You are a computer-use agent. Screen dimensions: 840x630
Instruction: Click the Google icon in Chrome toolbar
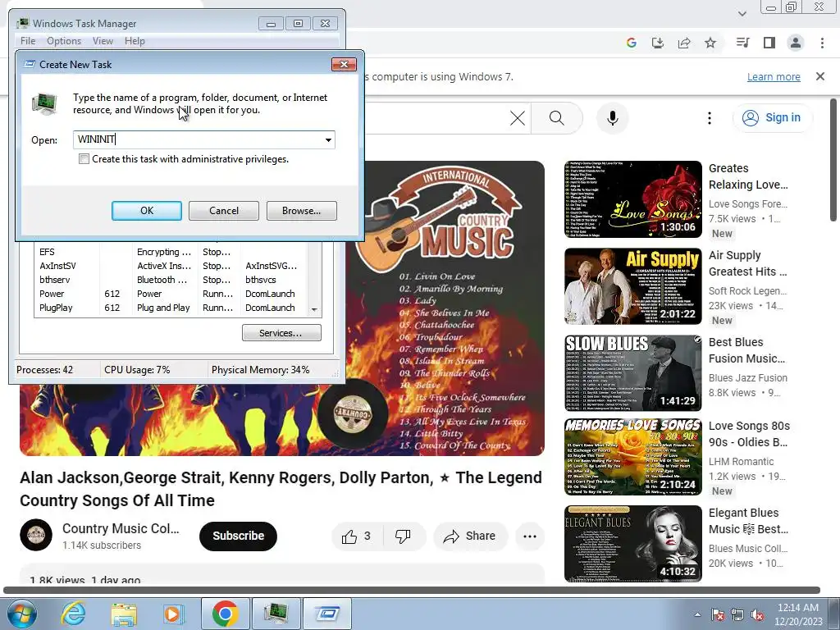coord(631,43)
